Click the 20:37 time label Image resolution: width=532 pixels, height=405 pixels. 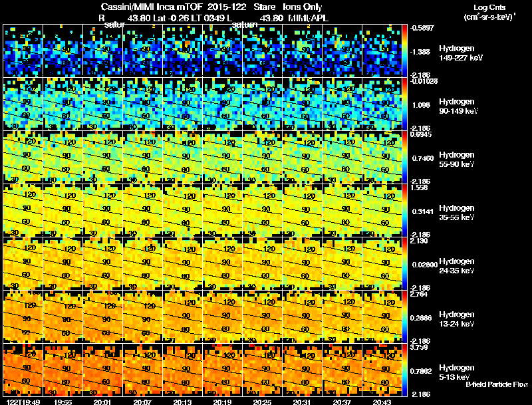(342, 402)
